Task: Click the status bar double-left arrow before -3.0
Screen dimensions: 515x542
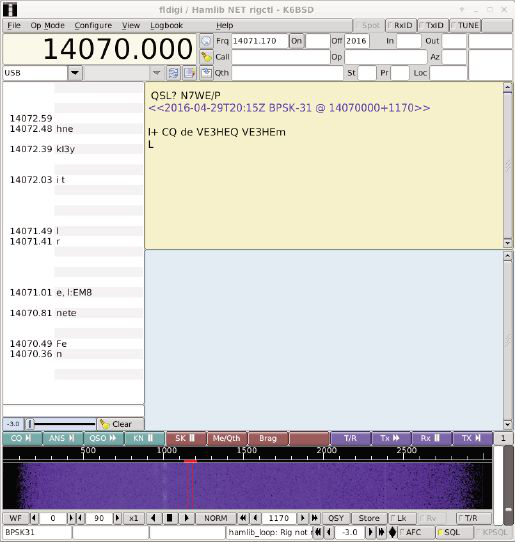Action: point(318,532)
